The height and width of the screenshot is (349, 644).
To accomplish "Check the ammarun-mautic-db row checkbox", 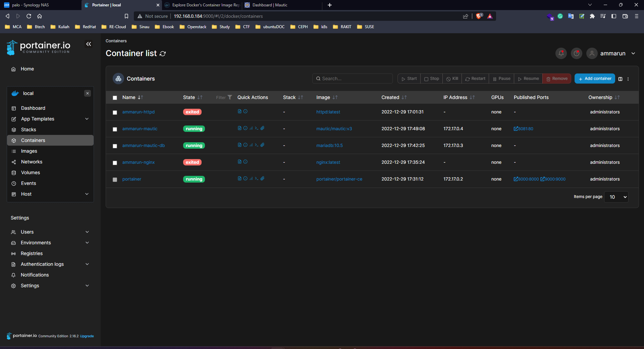I will [115, 146].
